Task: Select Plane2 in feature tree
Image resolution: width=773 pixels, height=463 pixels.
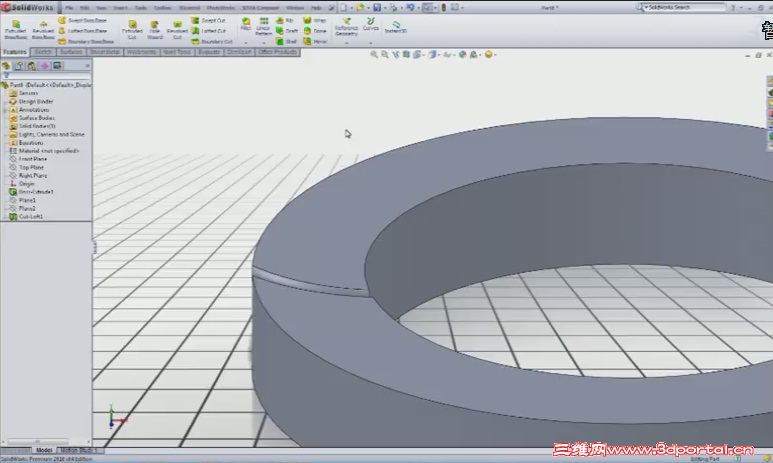Action: click(x=23, y=209)
